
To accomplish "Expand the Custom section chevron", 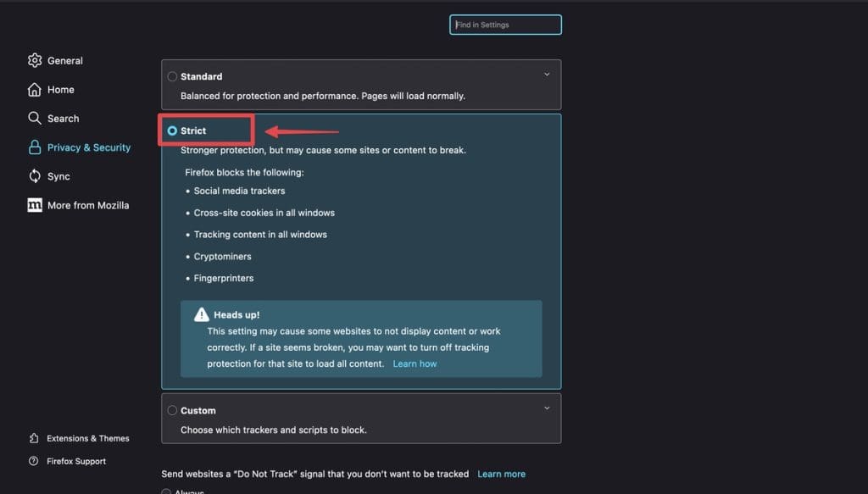I will [x=547, y=408].
